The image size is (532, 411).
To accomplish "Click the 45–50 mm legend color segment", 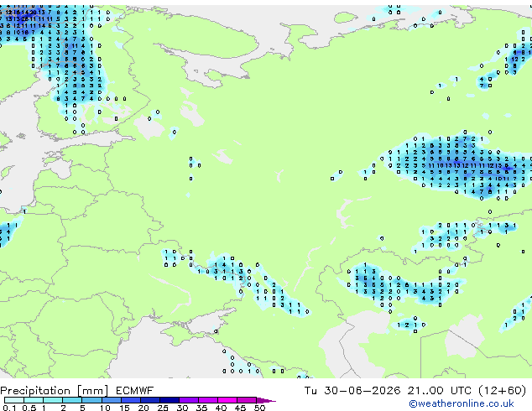I will pos(247,400).
